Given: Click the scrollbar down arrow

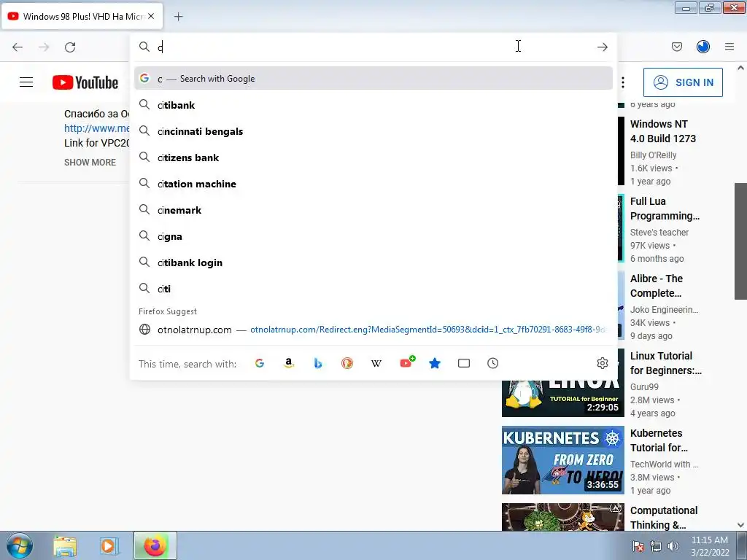Looking at the screenshot, I should pyautogui.click(x=740, y=525).
